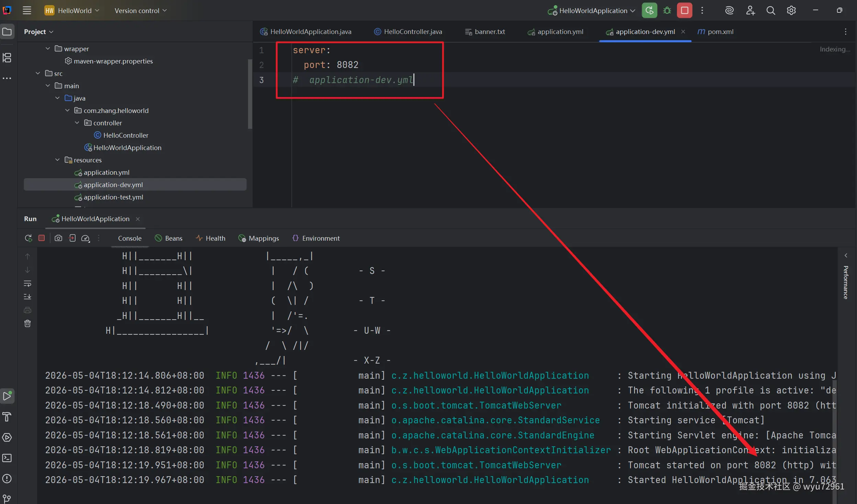Screen dimensions: 857x504
Task: Stop the running application in top toolbar
Action: tap(685, 11)
